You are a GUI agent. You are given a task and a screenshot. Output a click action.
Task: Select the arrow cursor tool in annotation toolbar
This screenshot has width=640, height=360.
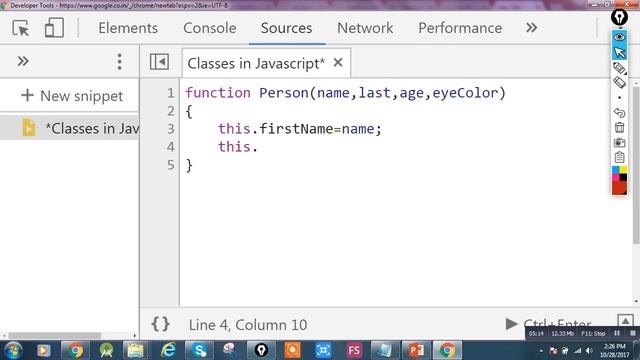619,52
